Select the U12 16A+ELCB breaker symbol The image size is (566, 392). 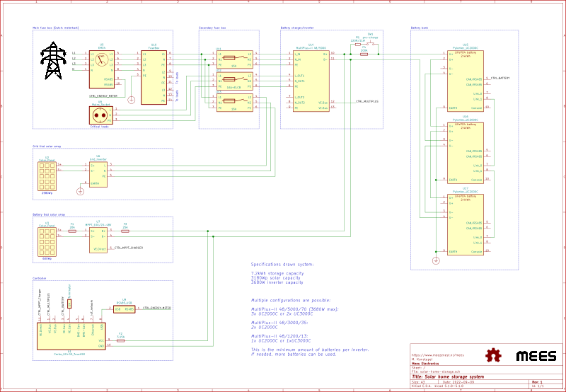tap(235, 81)
